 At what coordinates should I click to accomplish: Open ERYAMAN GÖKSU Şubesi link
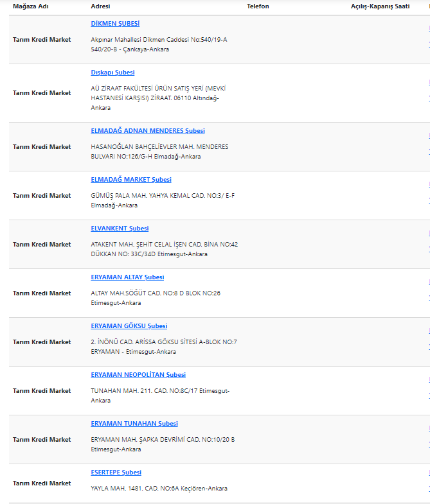[129, 326]
